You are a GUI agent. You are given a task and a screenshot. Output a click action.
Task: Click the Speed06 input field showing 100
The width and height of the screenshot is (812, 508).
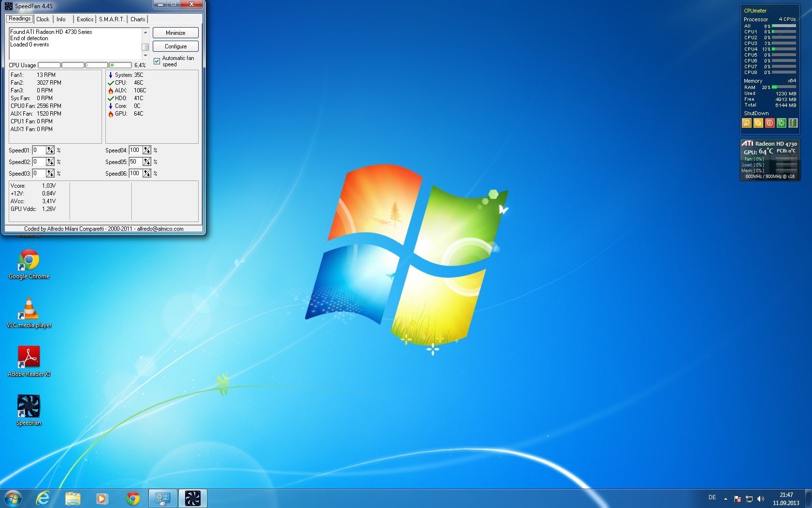click(136, 173)
